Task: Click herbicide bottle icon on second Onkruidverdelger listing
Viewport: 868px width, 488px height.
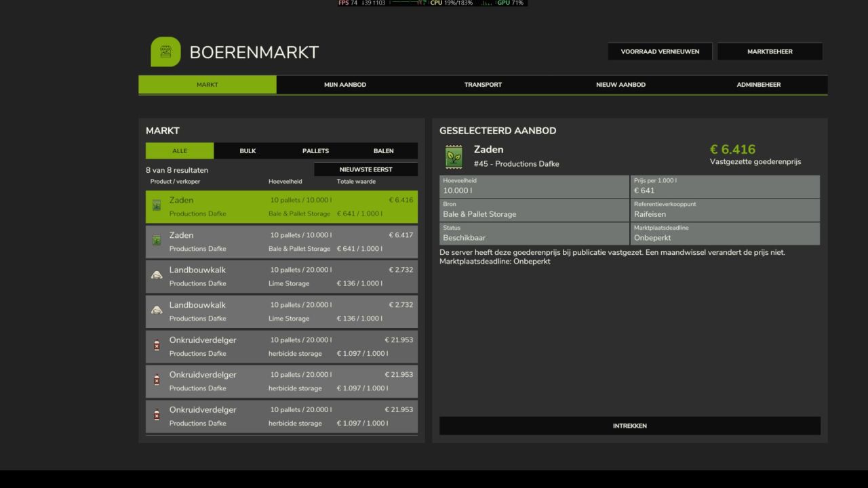Action: [157, 380]
